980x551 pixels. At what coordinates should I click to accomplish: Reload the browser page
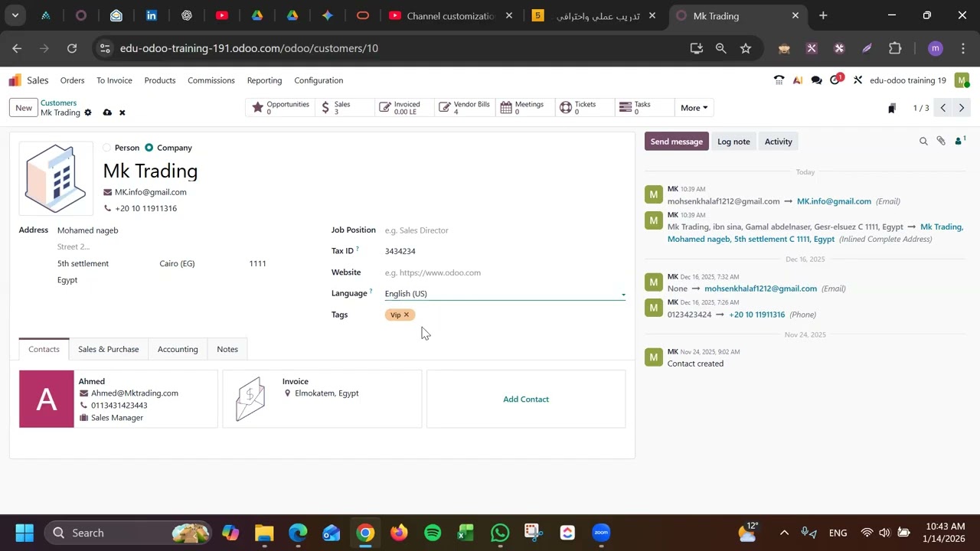(x=72, y=48)
